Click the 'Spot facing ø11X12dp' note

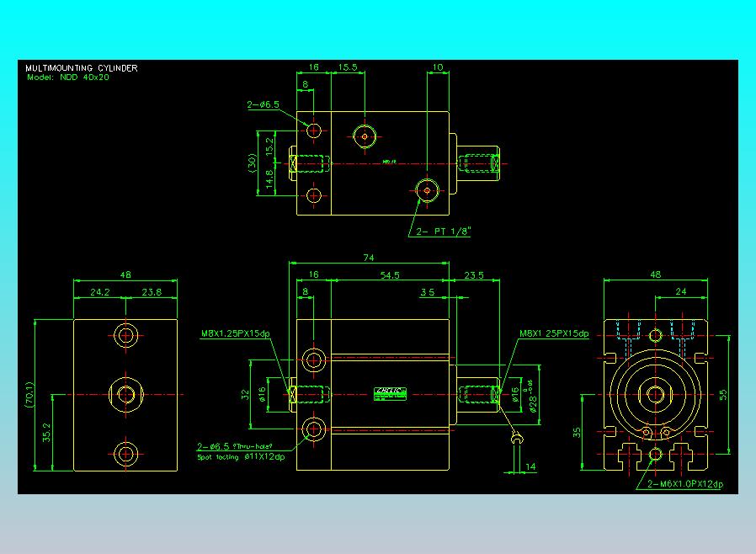[241, 456]
